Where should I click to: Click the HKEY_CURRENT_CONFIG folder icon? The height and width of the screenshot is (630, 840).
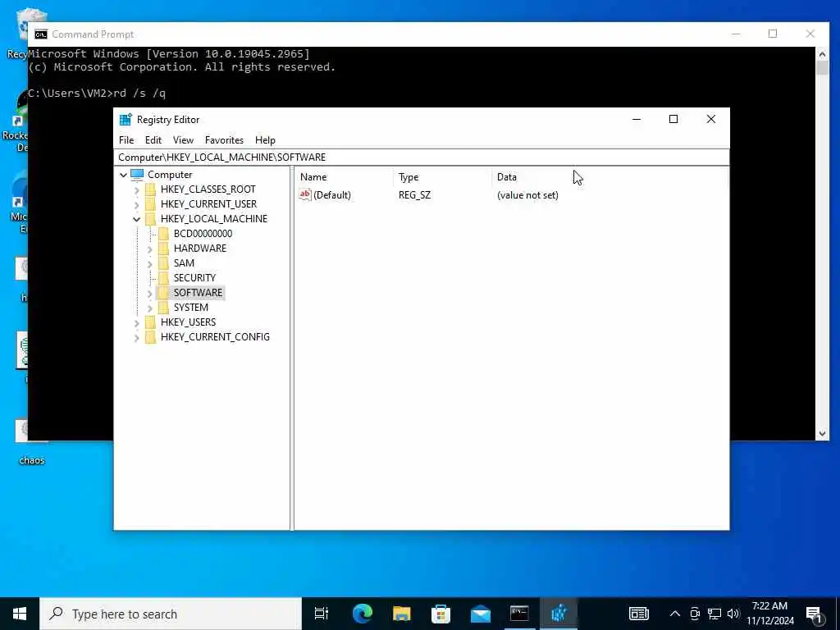pos(151,336)
